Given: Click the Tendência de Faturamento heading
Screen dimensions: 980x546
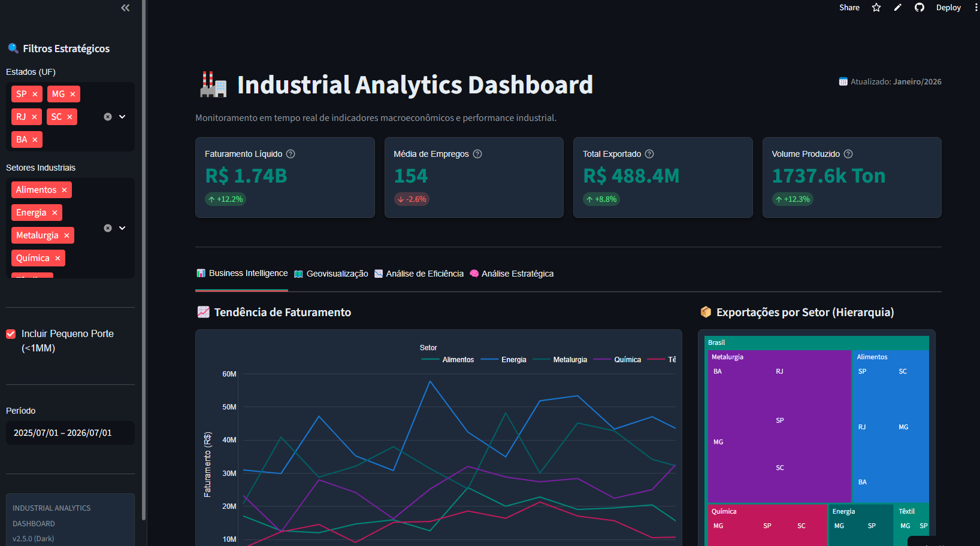Looking at the screenshot, I should tap(283, 313).
